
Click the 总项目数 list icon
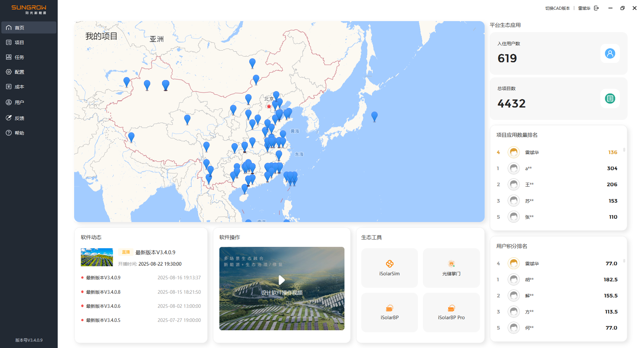click(610, 98)
